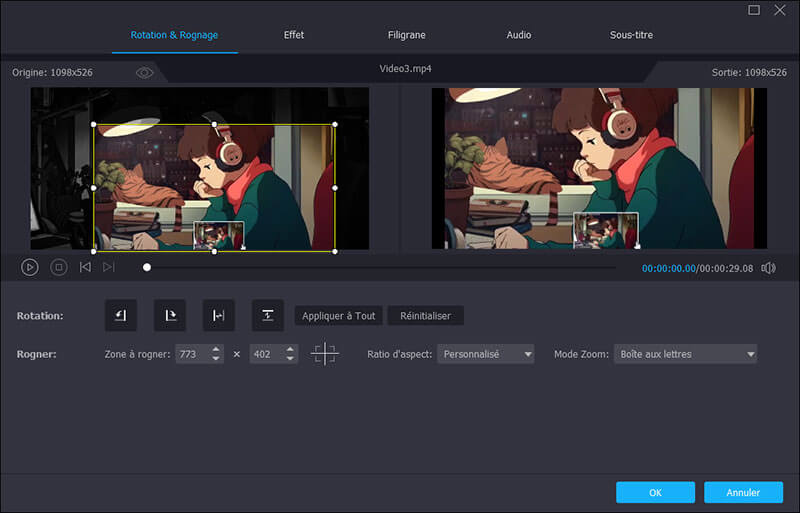Switch to Rotation & Rognage tab

pos(174,35)
